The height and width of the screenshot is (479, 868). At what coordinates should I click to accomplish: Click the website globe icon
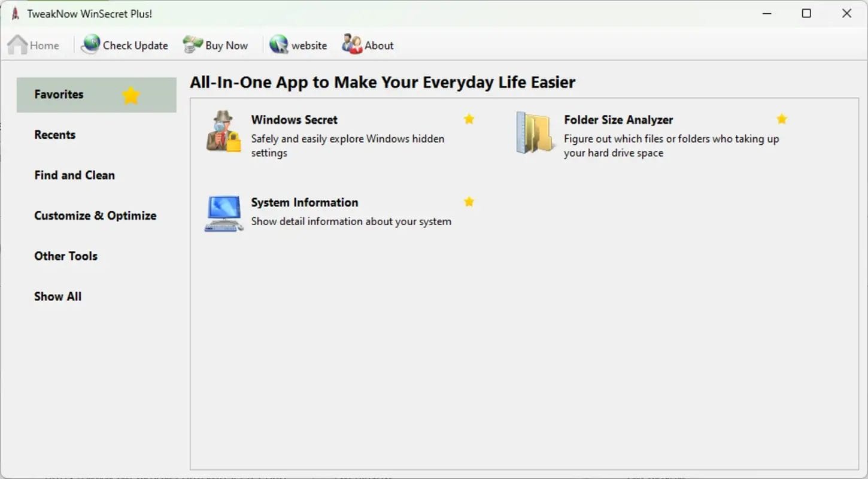(279, 45)
